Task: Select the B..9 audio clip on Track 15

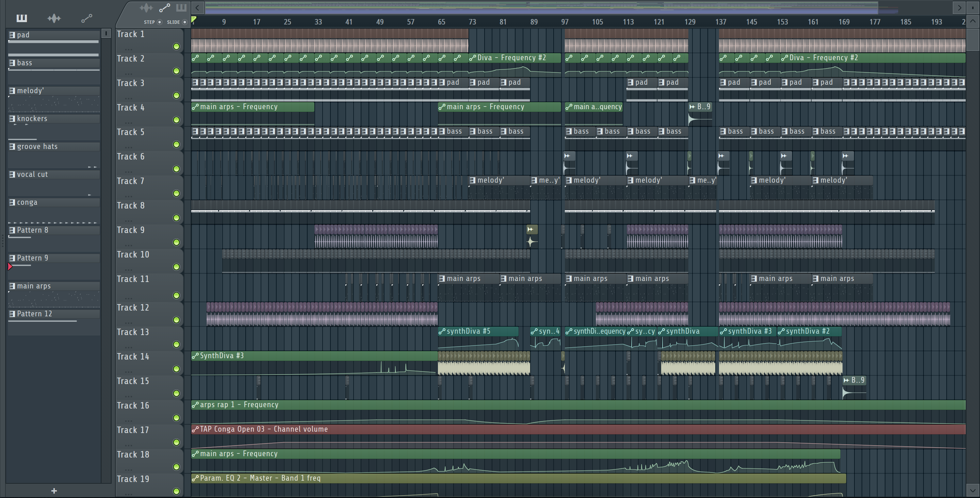Action: pyautogui.click(x=854, y=388)
